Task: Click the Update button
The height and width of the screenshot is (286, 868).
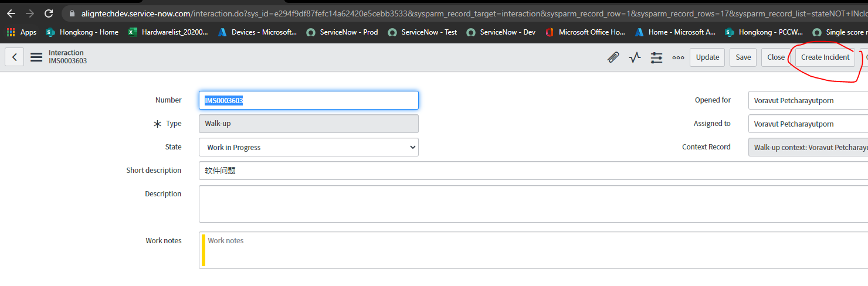Action: click(x=707, y=57)
